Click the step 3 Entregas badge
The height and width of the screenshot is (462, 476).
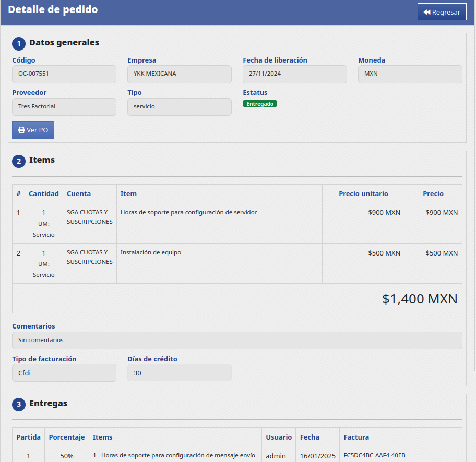tap(18, 404)
